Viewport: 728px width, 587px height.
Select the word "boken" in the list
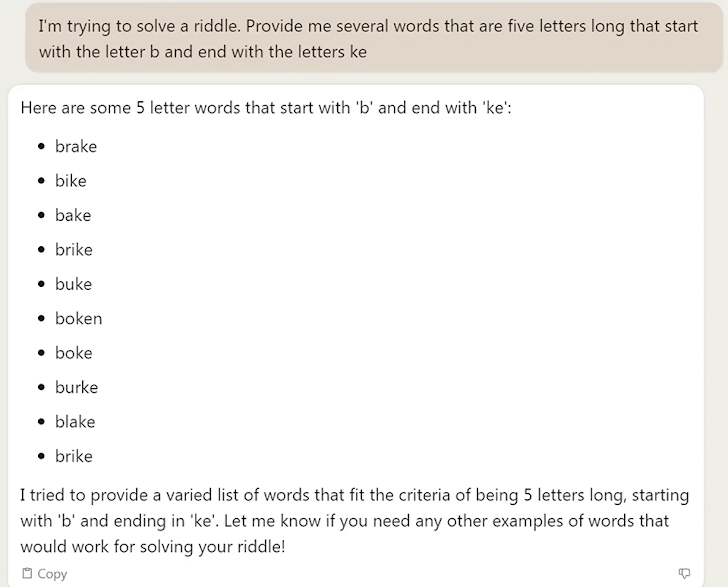point(78,319)
